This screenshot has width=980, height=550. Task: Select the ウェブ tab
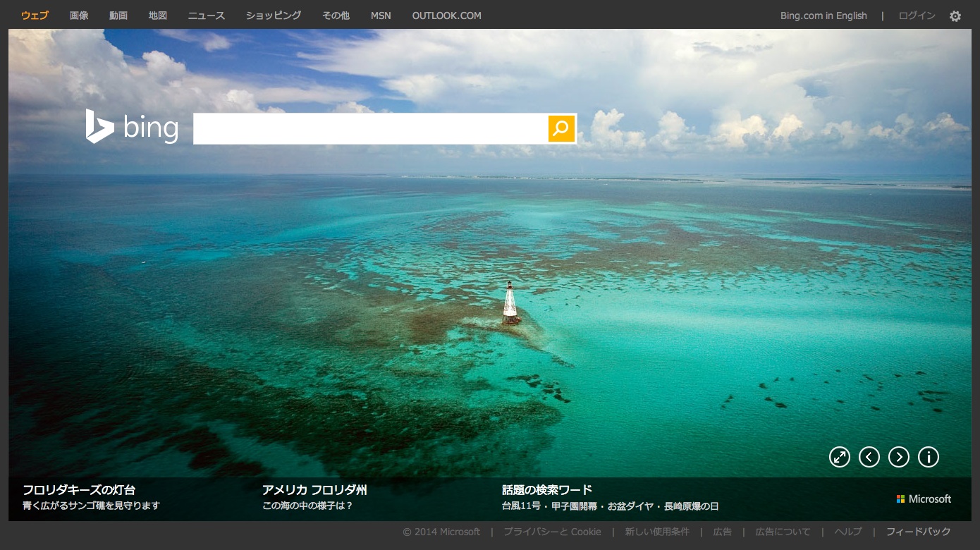pyautogui.click(x=35, y=16)
